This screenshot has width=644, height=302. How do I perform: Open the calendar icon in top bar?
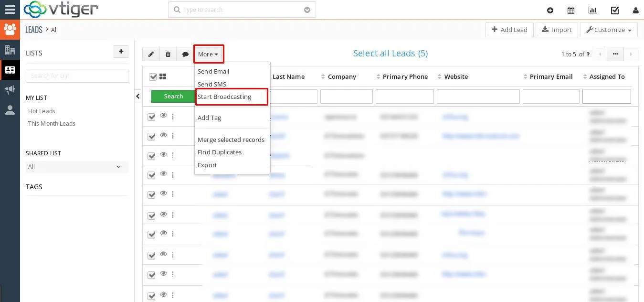pyautogui.click(x=570, y=10)
